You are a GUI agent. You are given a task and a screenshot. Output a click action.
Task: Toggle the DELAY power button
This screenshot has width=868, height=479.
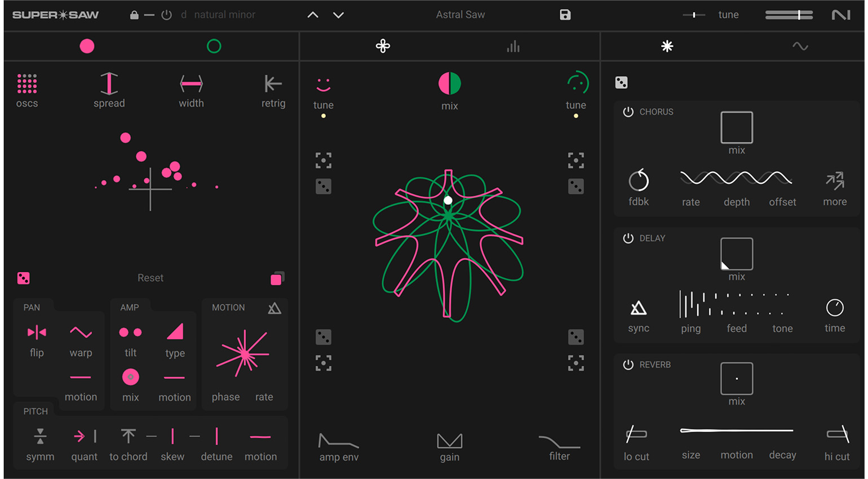click(x=628, y=238)
